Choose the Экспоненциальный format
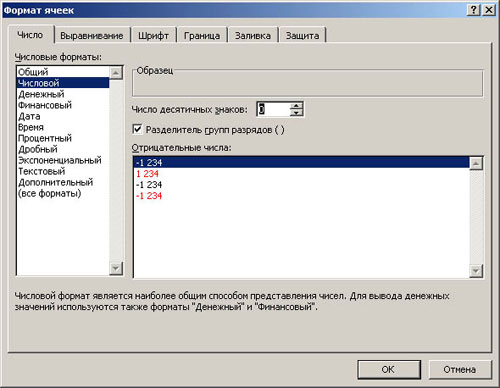500x388 pixels. coord(63,160)
